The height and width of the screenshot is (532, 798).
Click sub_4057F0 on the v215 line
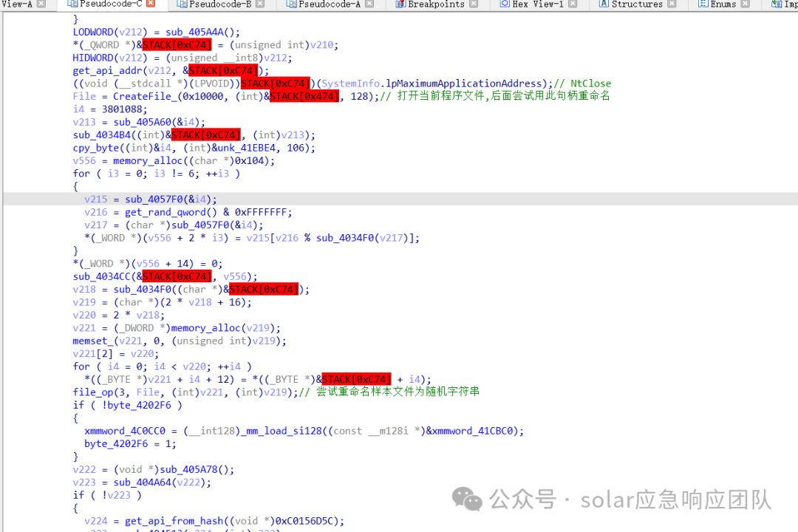pyautogui.click(x=154, y=199)
